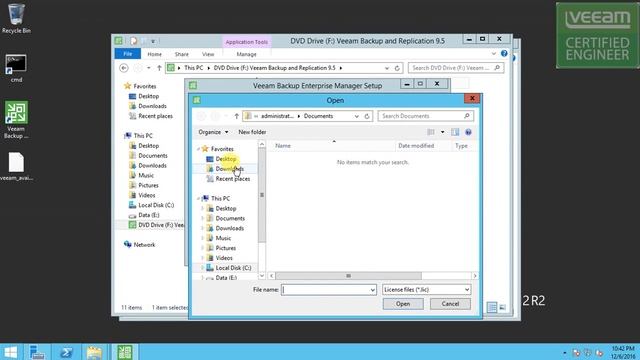
Task: Open File Explorer from taskbar
Action: coord(94,352)
